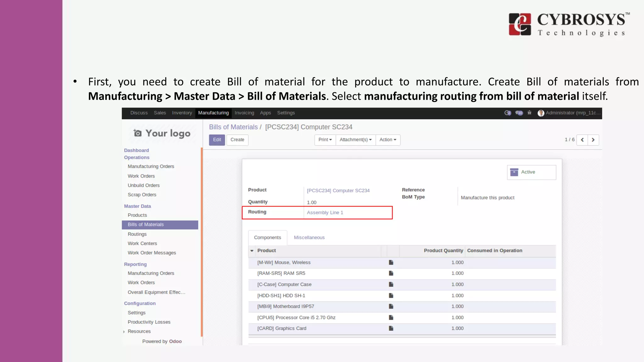644x362 pixels.
Task: Select Bills of Materials in sidebar
Action: click(x=160, y=225)
